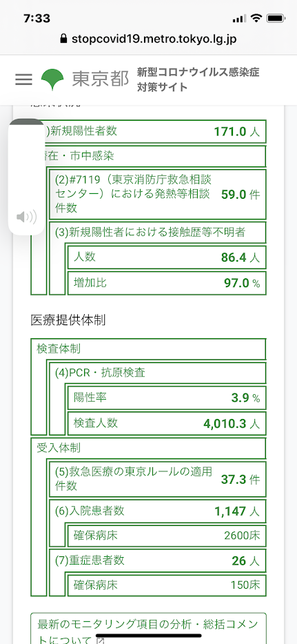
Task: Tap the 増加比 97.0% row
Action: click(x=167, y=283)
